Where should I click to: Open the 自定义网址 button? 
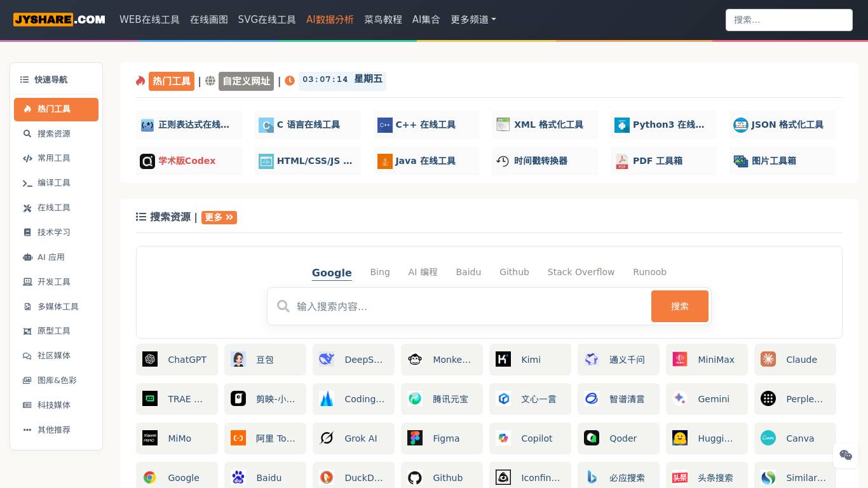pos(247,81)
